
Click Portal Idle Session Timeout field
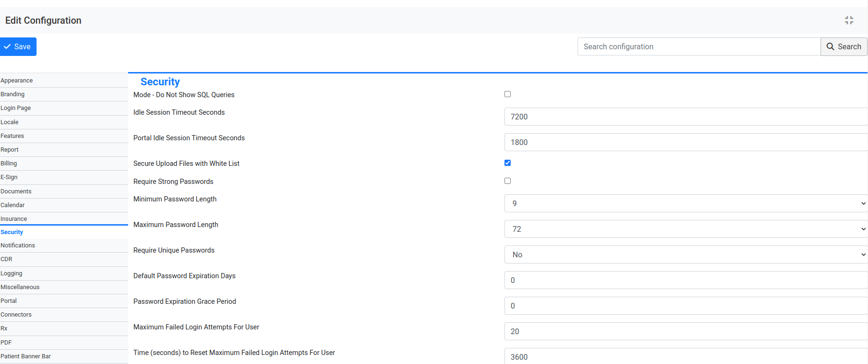tap(685, 142)
